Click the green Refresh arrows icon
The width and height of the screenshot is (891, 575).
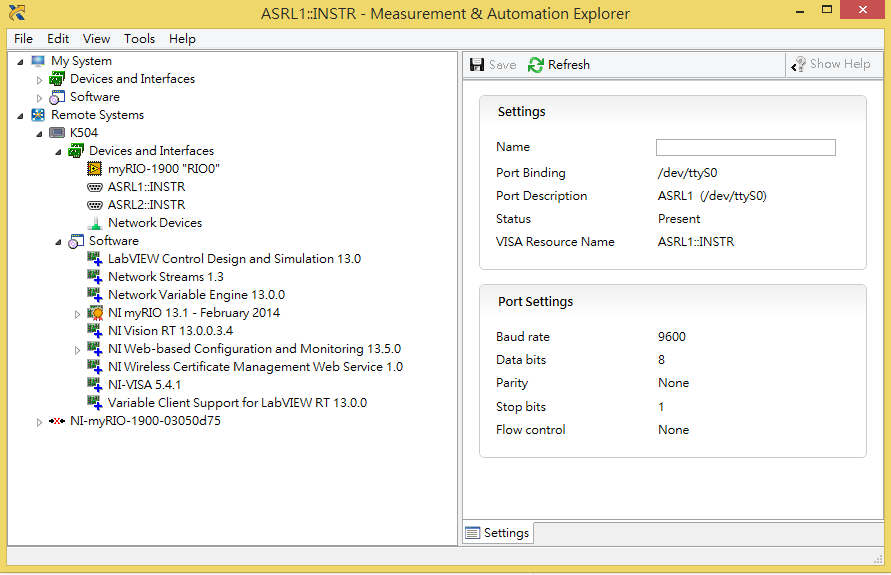point(535,65)
